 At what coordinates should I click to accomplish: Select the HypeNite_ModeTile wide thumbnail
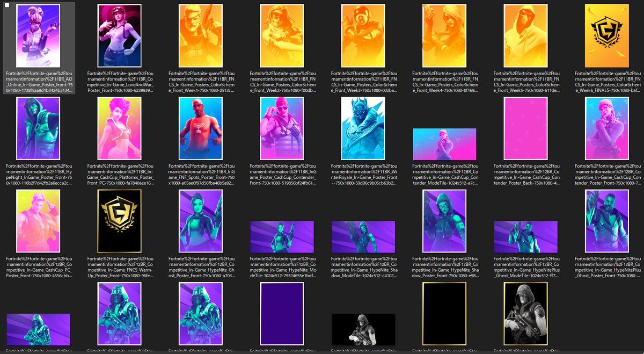pyautogui.click(x=282, y=237)
